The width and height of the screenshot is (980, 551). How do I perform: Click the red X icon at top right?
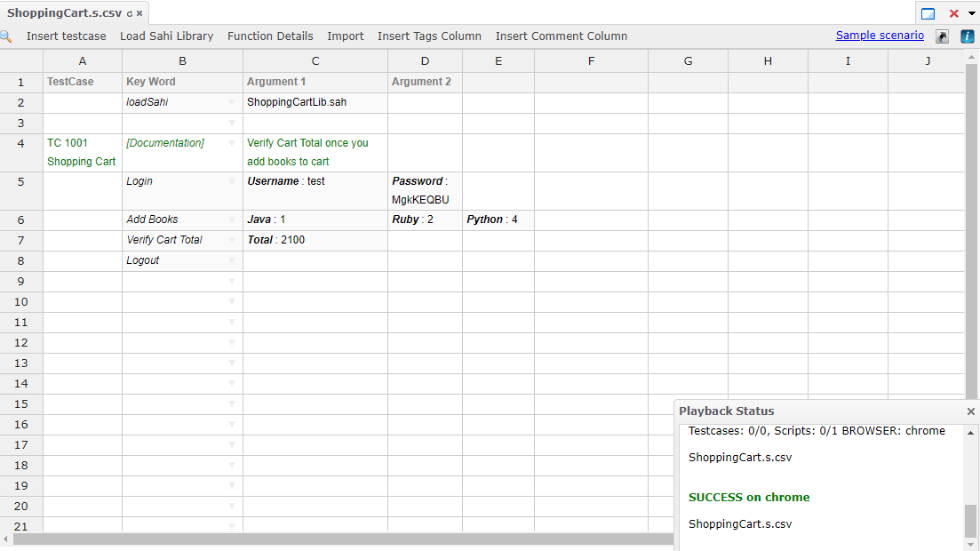953,13
